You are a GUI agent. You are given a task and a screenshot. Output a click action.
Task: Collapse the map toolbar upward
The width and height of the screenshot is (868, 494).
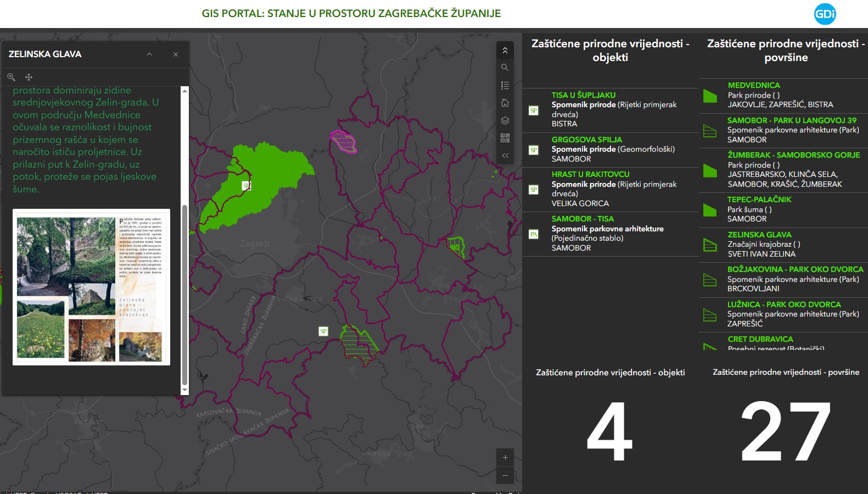click(x=505, y=51)
